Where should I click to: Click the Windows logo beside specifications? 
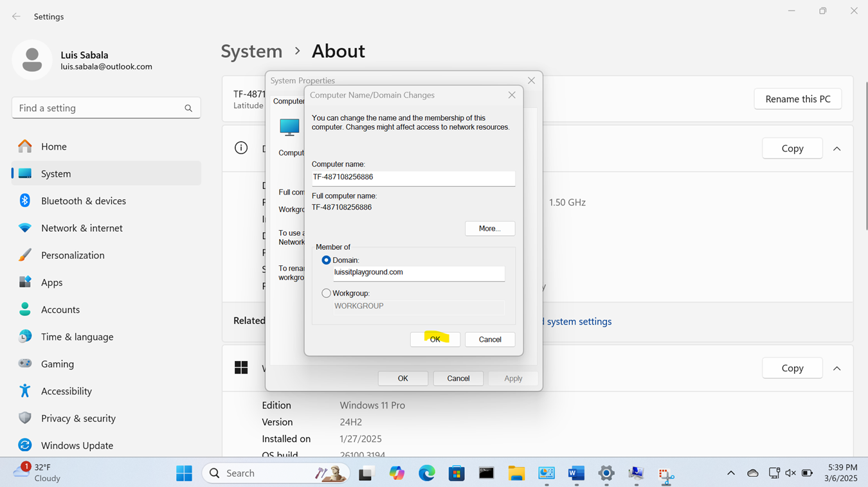(x=241, y=367)
